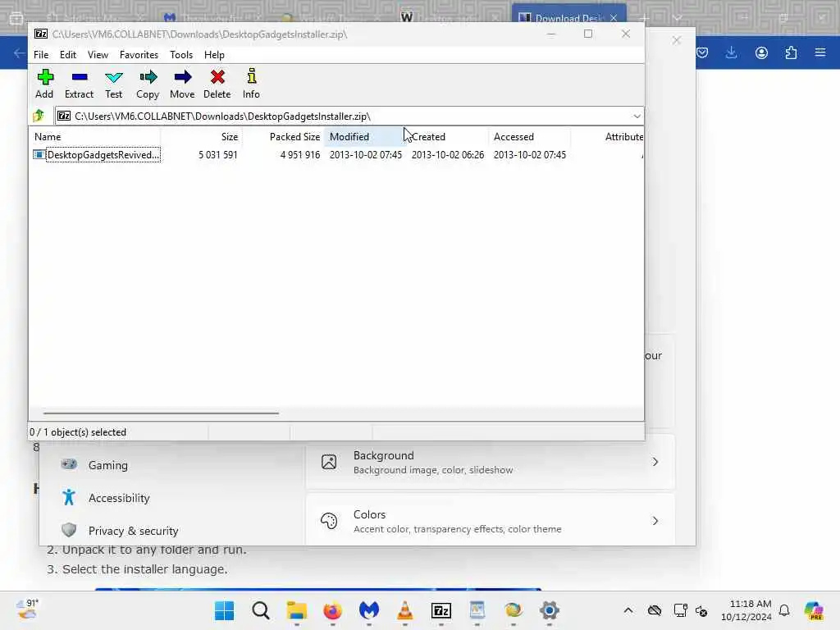Open Settings gear icon in taskbar
The height and width of the screenshot is (630, 840).
point(550,610)
